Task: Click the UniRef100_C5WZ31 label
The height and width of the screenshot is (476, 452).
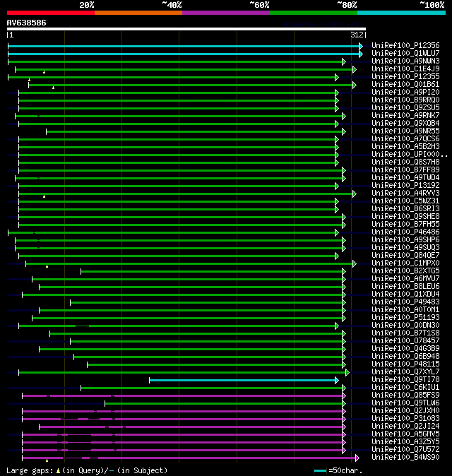Action: 405,201
